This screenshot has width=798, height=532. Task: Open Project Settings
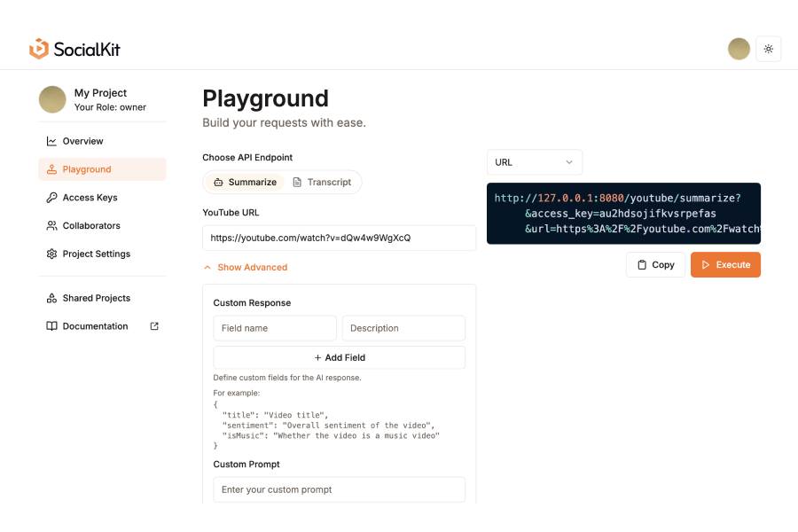102,254
